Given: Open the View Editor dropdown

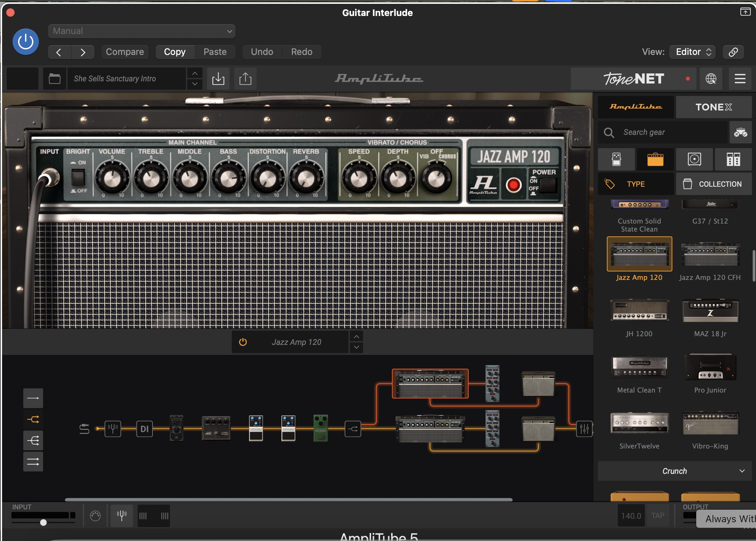Looking at the screenshot, I should click(x=692, y=52).
